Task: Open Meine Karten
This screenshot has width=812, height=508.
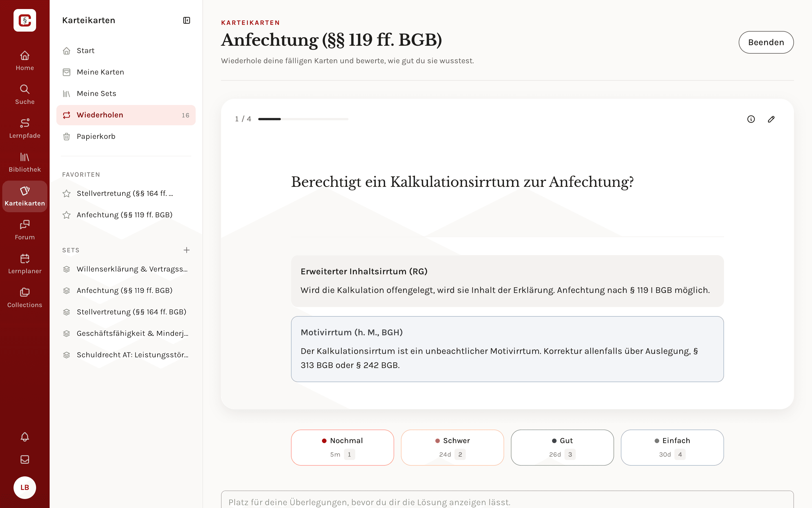Action: click(x=126, y=72)
